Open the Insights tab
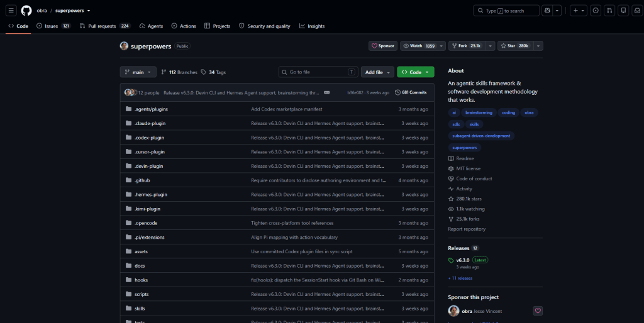 click(312, 26)
